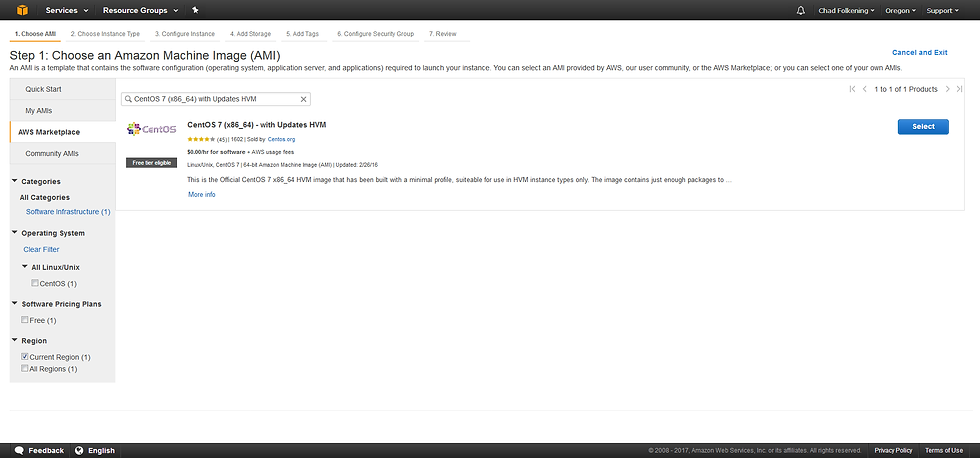
Task: Open the Oregon region dropdown
Action: pyautogui.click(x=901, y=11)
